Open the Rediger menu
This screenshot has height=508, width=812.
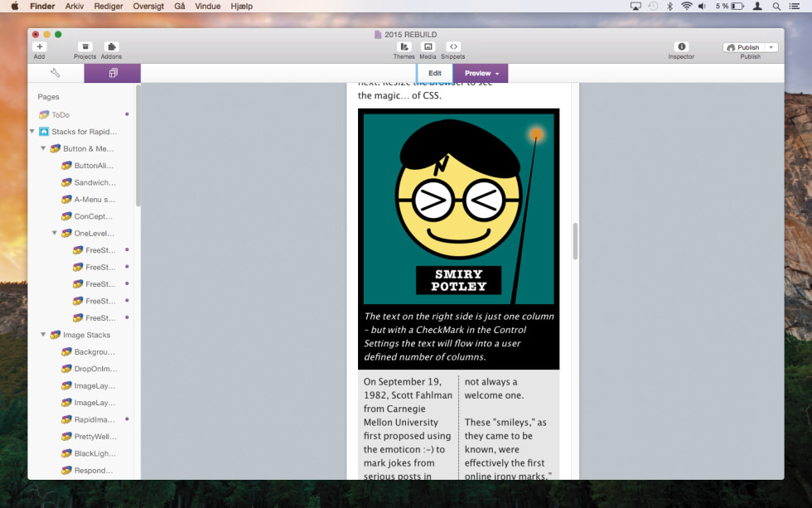tap(109, 6)
